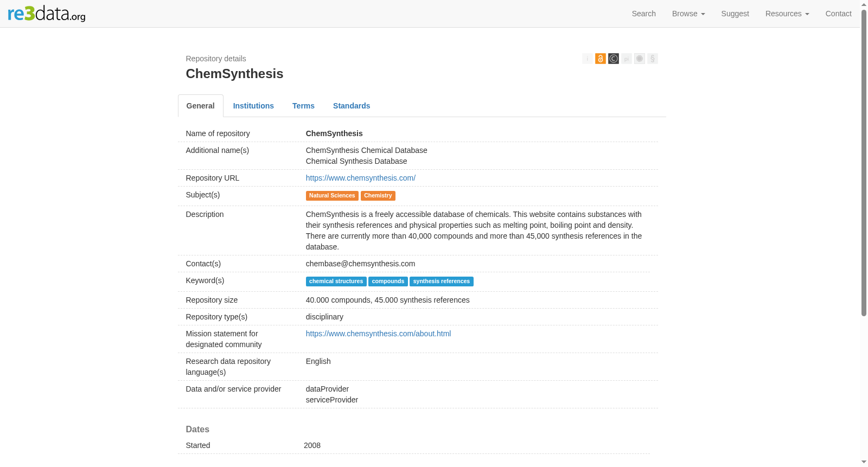Click the 'Chemical Synthesis Database' additional name
The image size is (868, 467).
pos(356,161)
